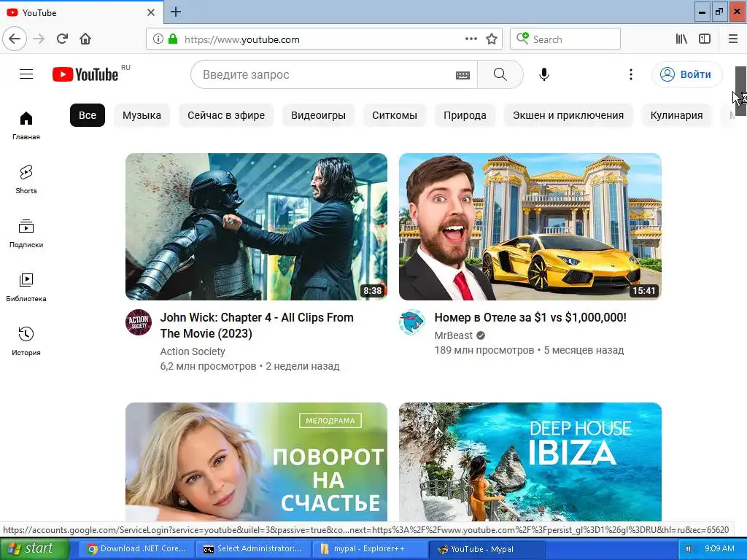Click the Action Society channel avatar

pyautogui.click(x=139, y=322)
